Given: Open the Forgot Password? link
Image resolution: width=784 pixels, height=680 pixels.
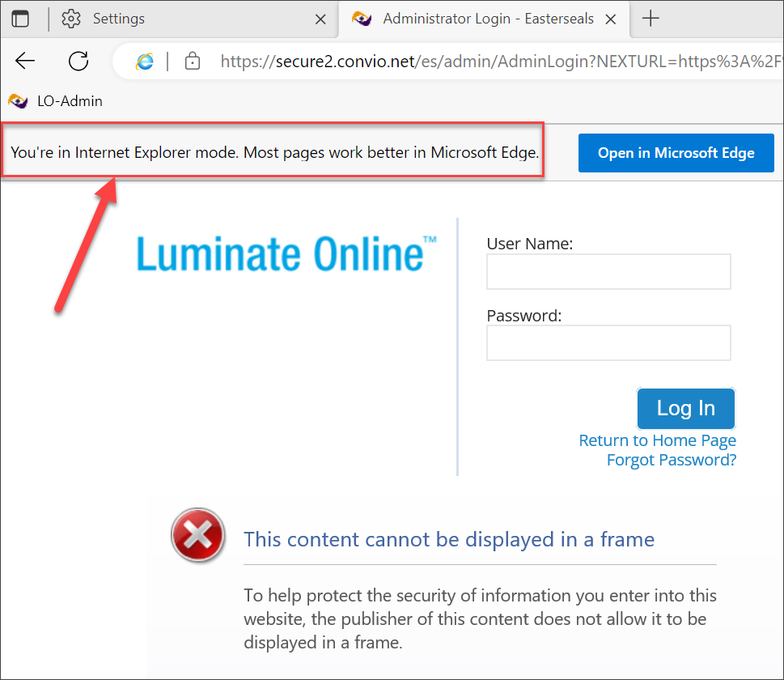Looking at the screenshot, I should [672, 460].
